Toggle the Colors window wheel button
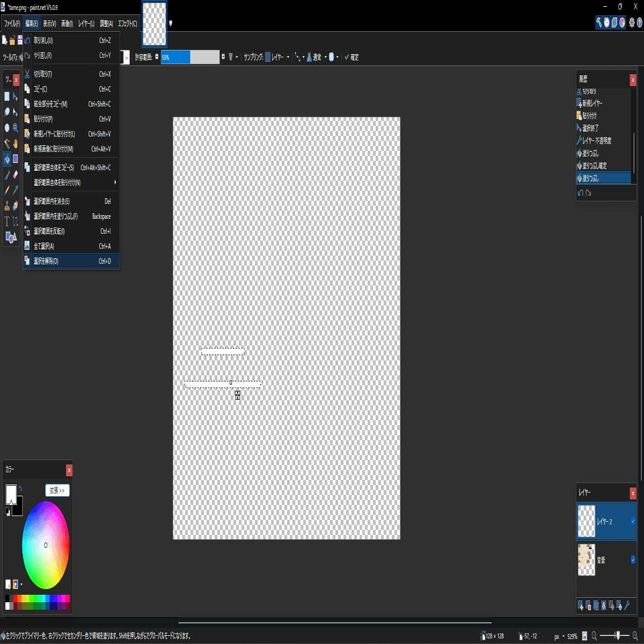Image resolution: width=644 pixels, height=644 pixels. coord(622,22)
